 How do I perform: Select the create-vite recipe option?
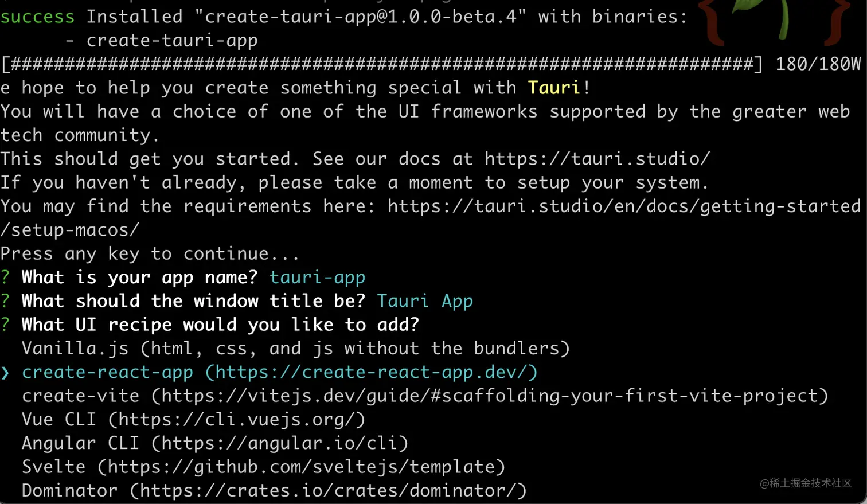point(424,396)
